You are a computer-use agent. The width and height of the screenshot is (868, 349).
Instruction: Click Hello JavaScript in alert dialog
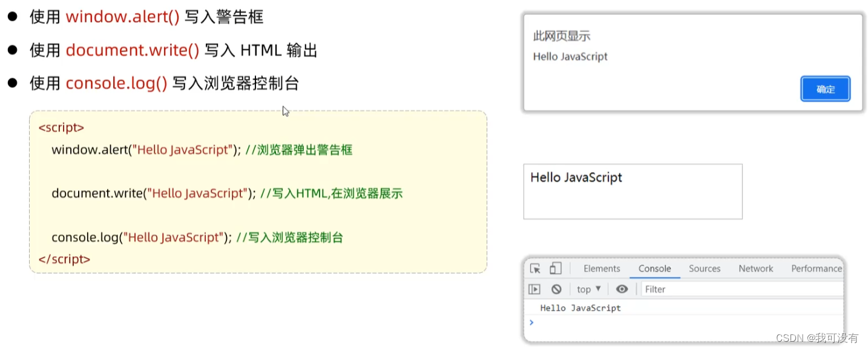[x=570, y=56]
